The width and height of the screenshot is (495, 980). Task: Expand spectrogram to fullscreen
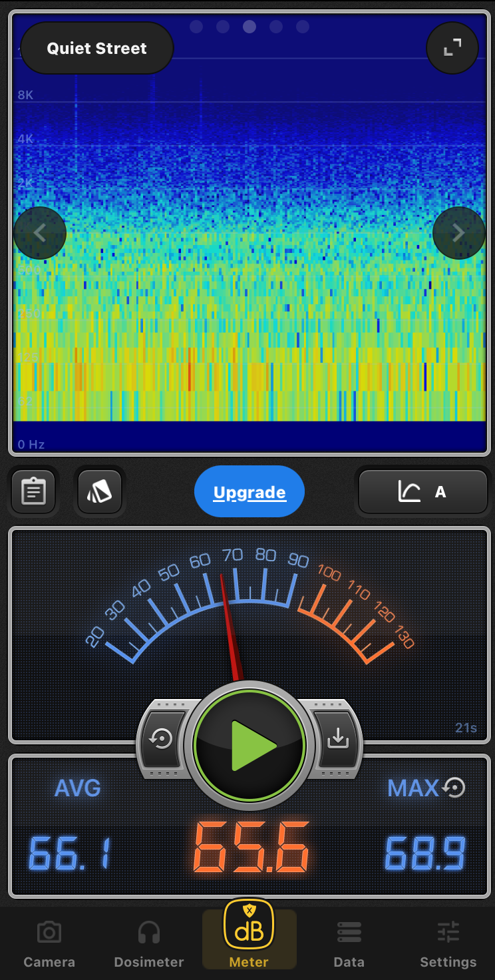[452, 47]
